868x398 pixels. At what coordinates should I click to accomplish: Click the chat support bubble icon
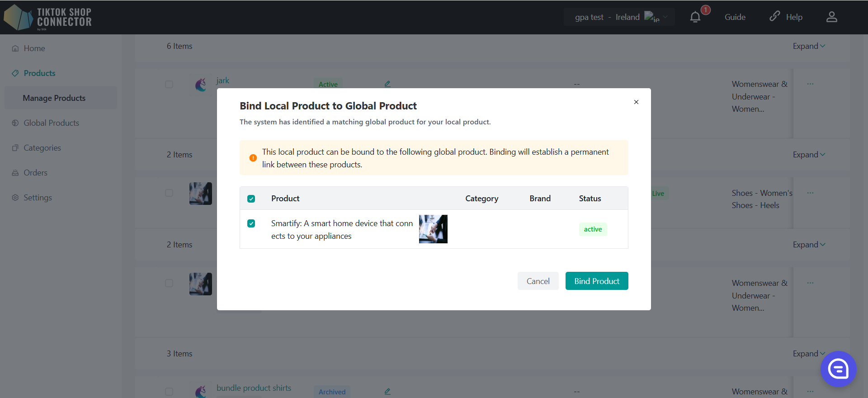pos(838,369)
